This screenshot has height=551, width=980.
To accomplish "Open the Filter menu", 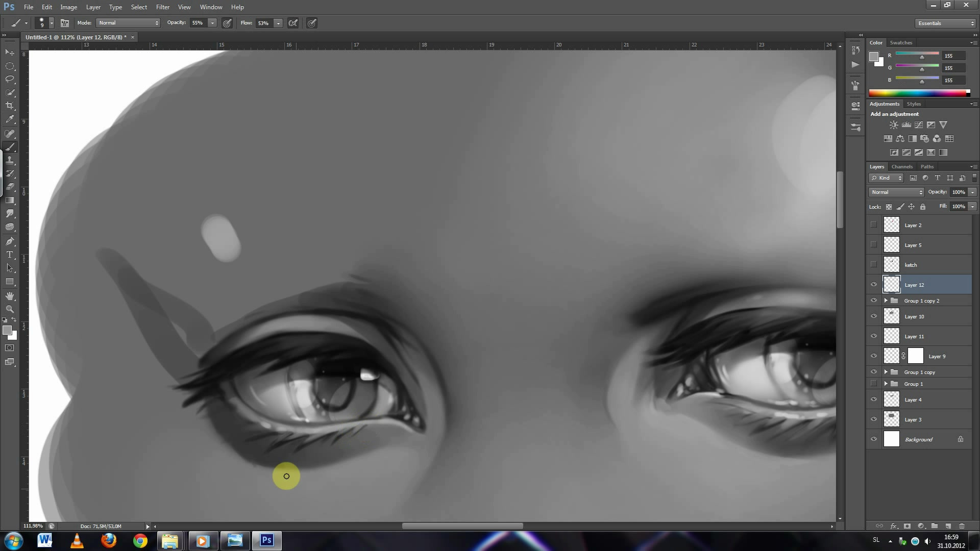I will coord(162,7).
